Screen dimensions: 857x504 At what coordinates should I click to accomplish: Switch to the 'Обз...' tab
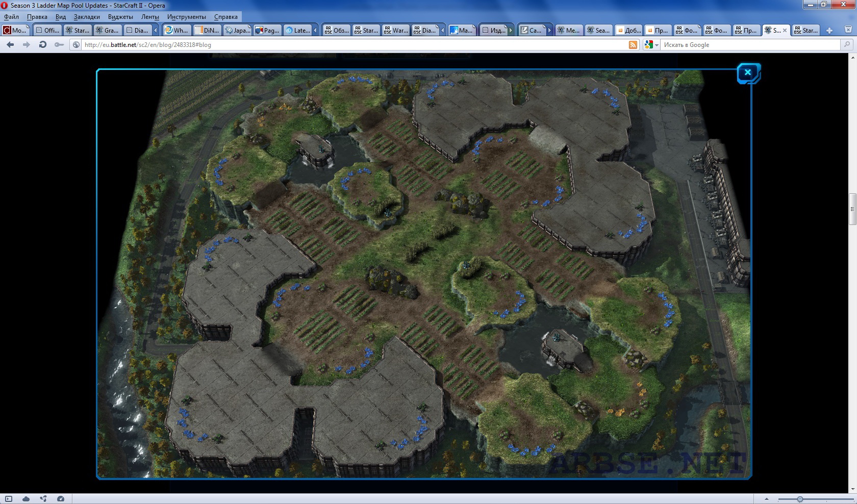coord(337,31)
